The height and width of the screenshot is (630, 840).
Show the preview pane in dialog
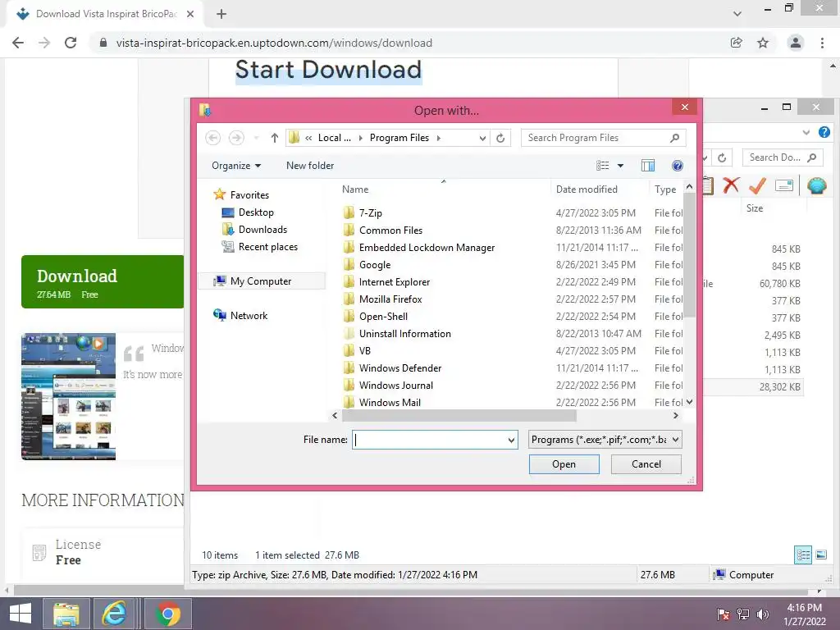click(648, 166)
